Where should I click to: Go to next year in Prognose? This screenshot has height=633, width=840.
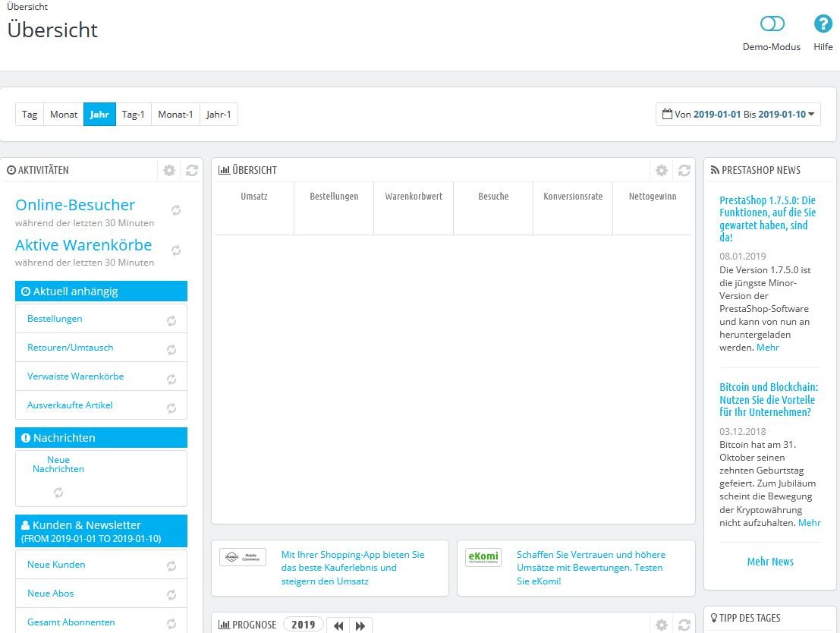[x=360, y=625]
